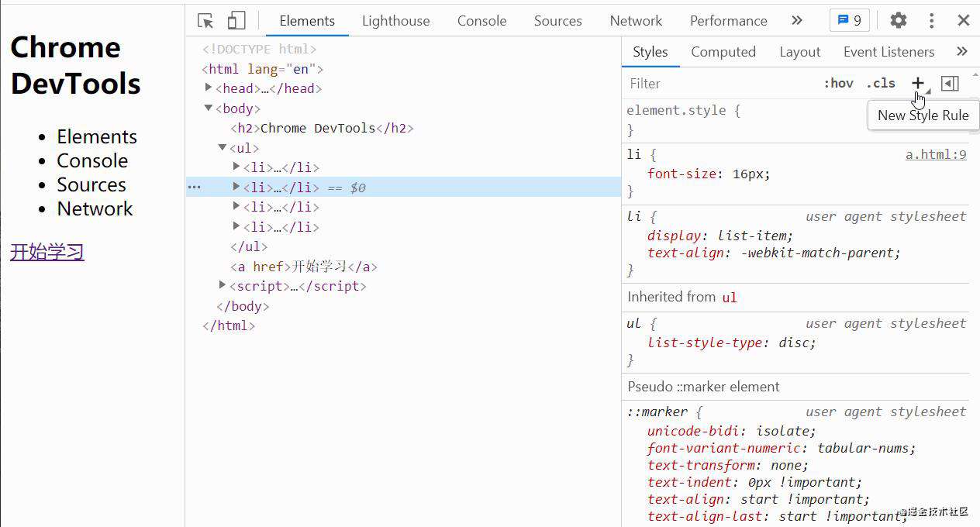Collapse the ul element node

223,147
